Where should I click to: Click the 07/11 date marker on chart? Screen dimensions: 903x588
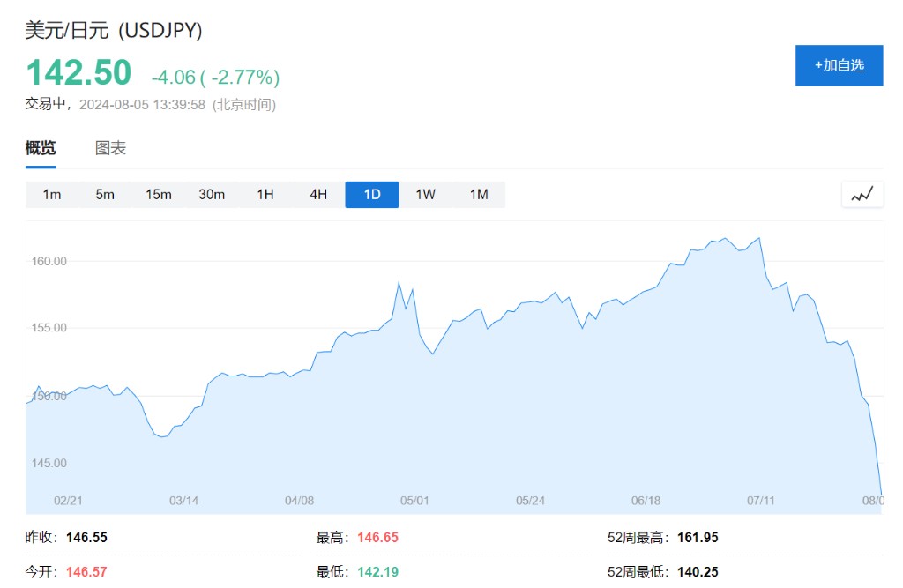point(760,501)
